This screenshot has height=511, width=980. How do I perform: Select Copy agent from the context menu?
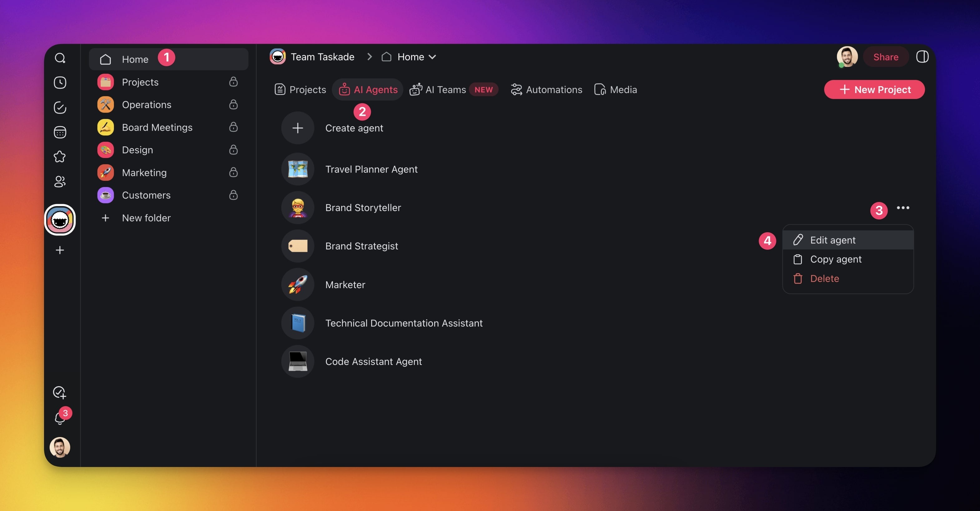pyautogui.click(x=835, y=259)
